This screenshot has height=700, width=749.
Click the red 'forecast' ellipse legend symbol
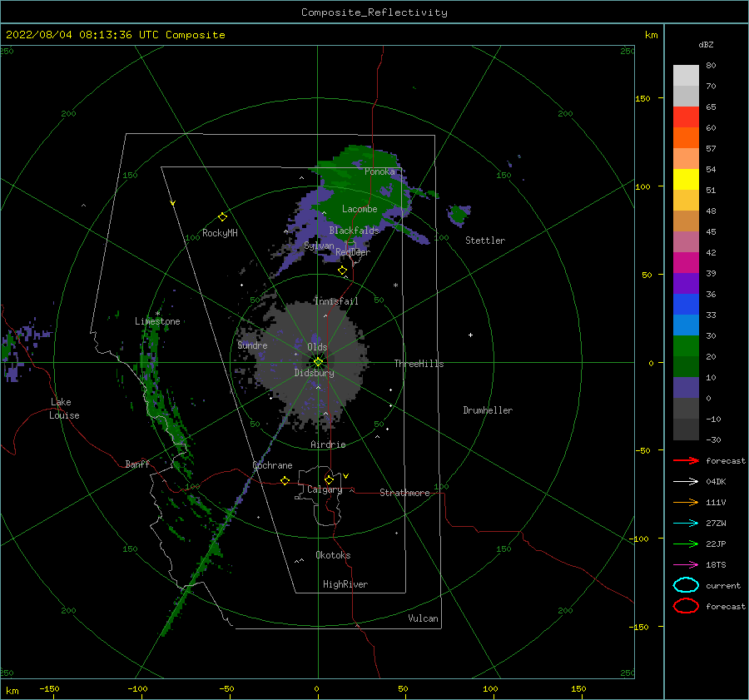tap(686, 606)
